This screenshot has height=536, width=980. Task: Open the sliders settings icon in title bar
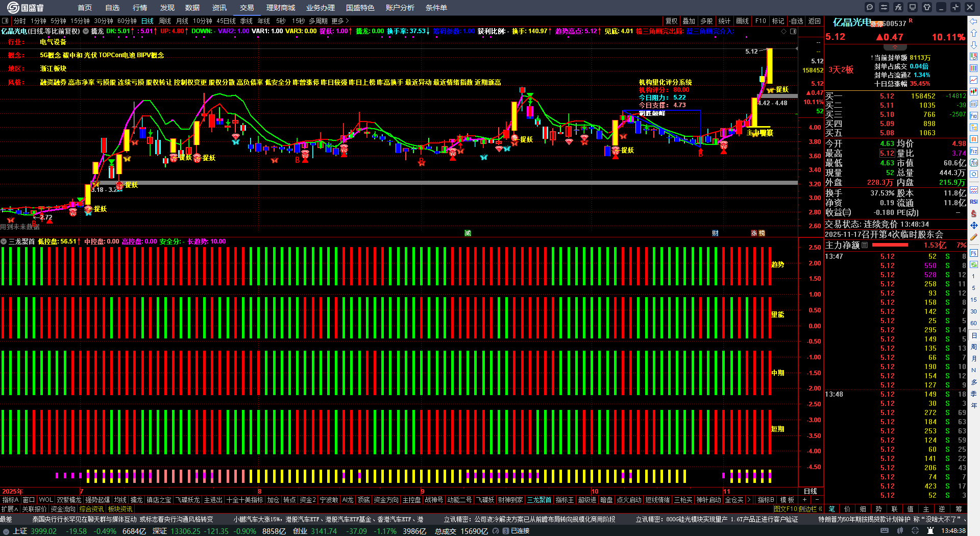(x=884, y=7)
